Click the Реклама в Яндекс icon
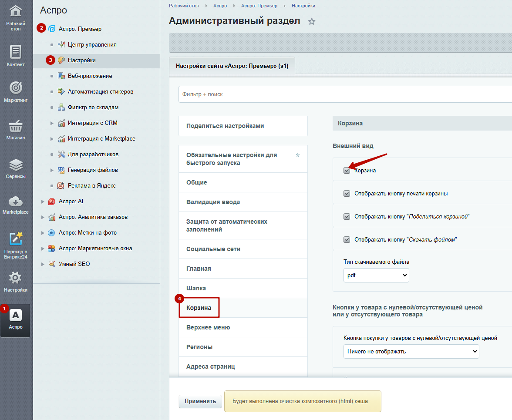This screenshot has height=420, width=512. pos(61,185)
